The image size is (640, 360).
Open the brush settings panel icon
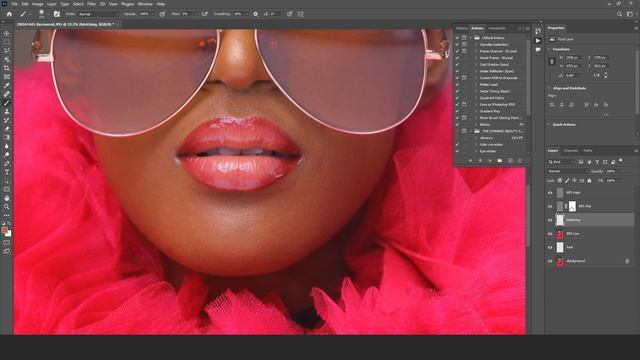57,14
